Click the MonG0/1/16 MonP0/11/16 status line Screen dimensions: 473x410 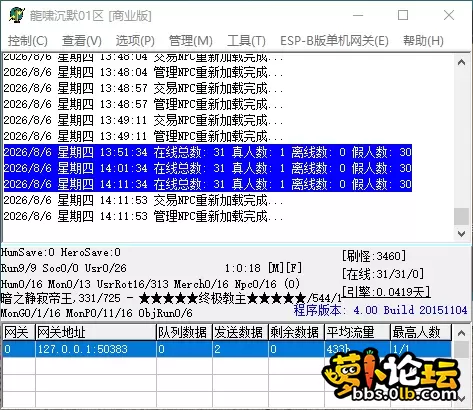(x=97, y=313)
